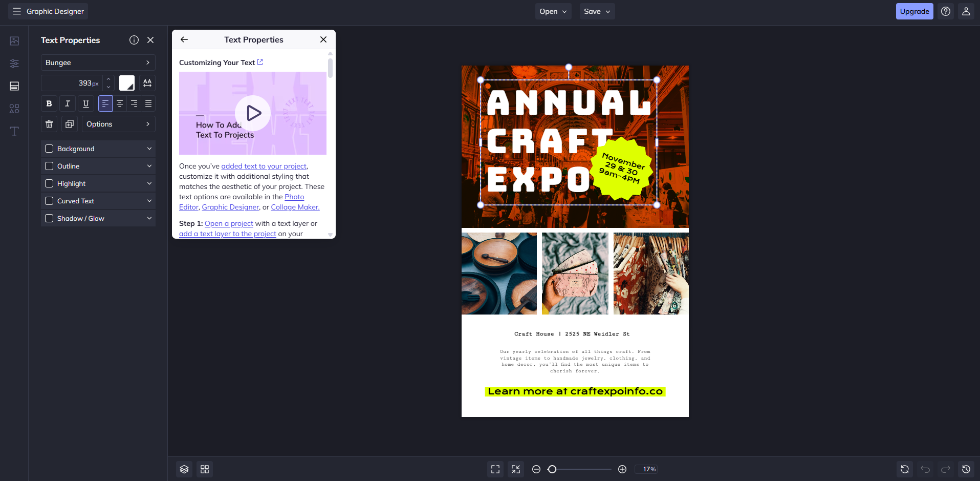The image size is (980, 481).
Task: Open the Save dropdown menu
Action: [x=597, y=11]
